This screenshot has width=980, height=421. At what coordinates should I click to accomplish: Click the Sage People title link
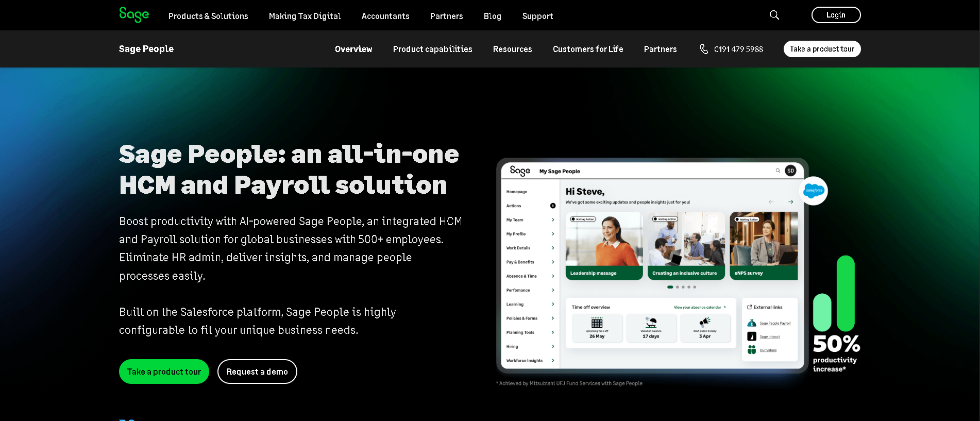click(x=146, y=49)
